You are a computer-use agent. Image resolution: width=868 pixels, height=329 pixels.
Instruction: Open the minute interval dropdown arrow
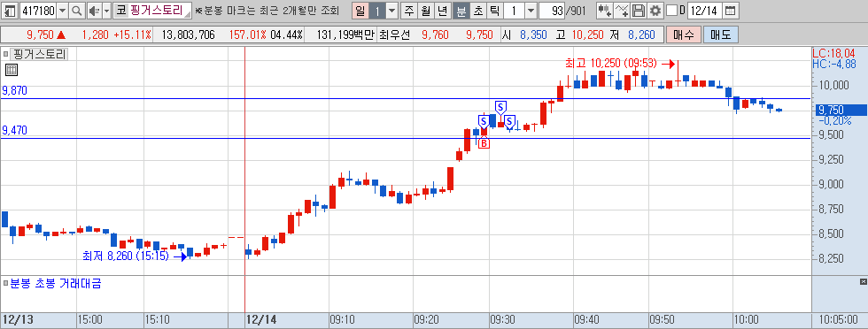click(x=531, y=10)
